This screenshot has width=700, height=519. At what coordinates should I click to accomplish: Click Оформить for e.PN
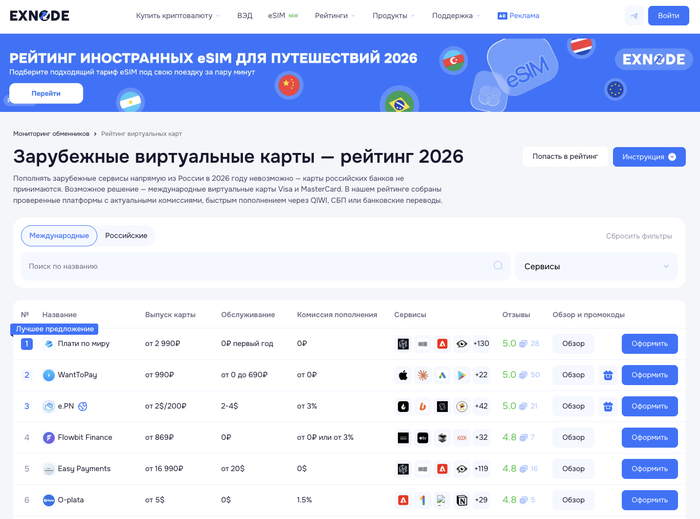[x=650, y=406]
